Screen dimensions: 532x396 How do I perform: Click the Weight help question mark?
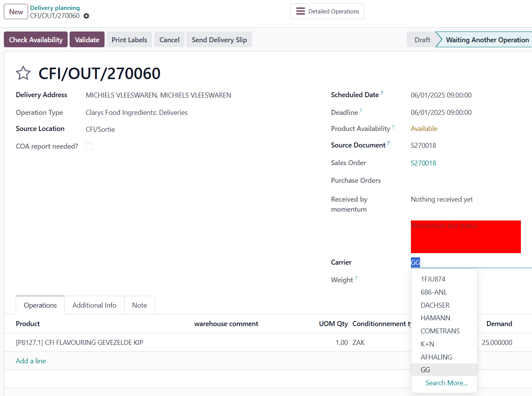pos(356,278)
